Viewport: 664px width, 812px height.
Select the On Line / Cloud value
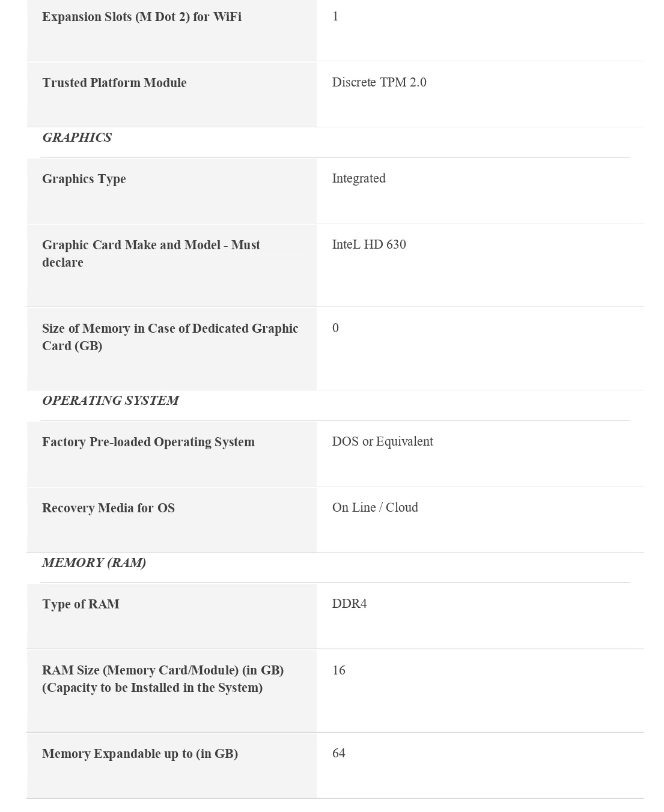[375, 507]
